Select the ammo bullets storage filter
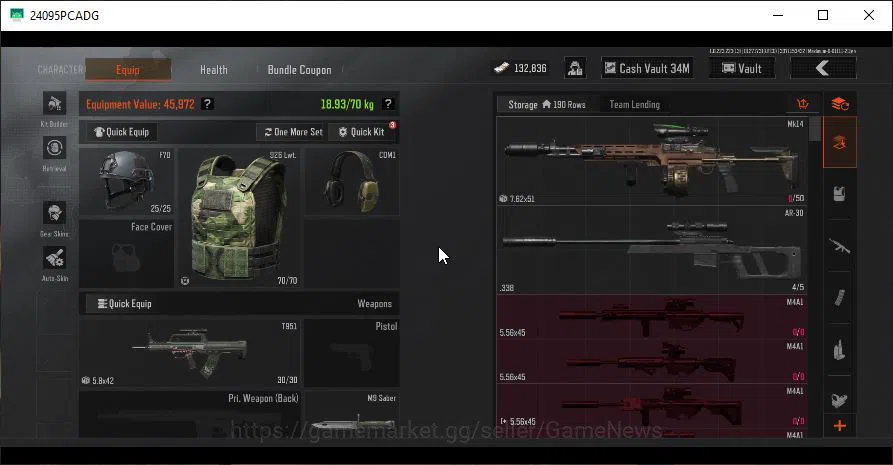 coord(840,350)
